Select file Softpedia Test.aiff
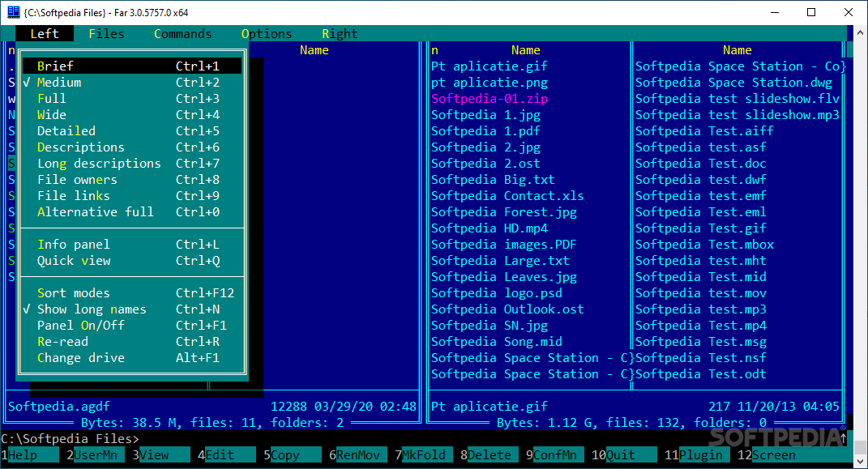This screenshot has height=469, width=868. click(704, 131)
